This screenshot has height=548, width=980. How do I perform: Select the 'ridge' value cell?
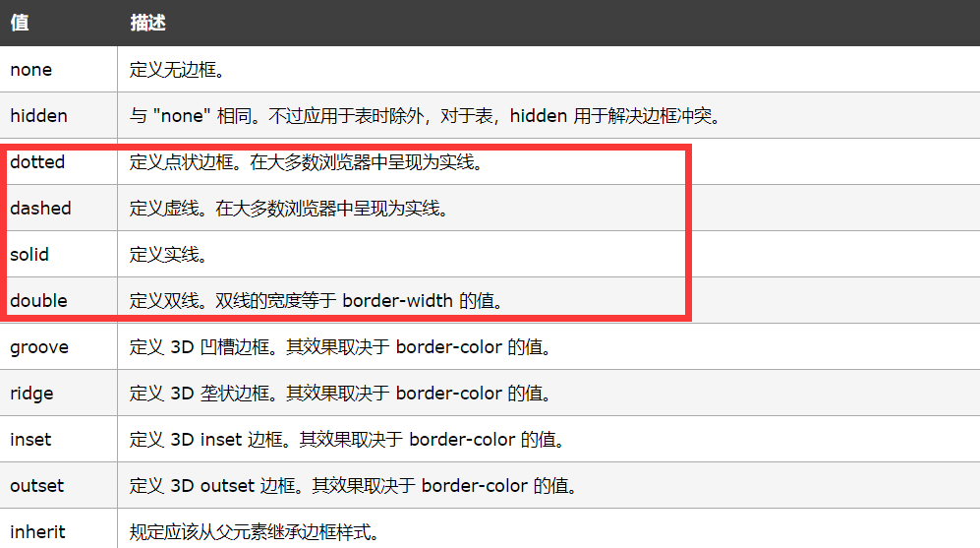pos(58,394)
